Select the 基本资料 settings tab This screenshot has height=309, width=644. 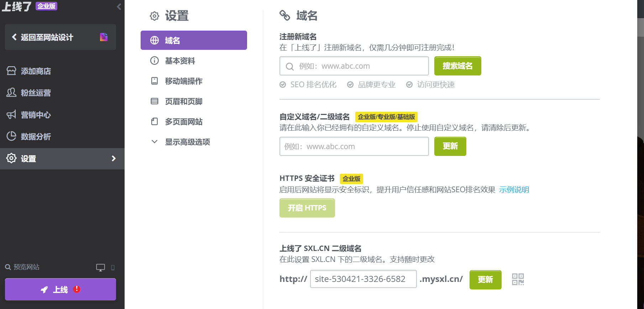[x=180, y=61]
